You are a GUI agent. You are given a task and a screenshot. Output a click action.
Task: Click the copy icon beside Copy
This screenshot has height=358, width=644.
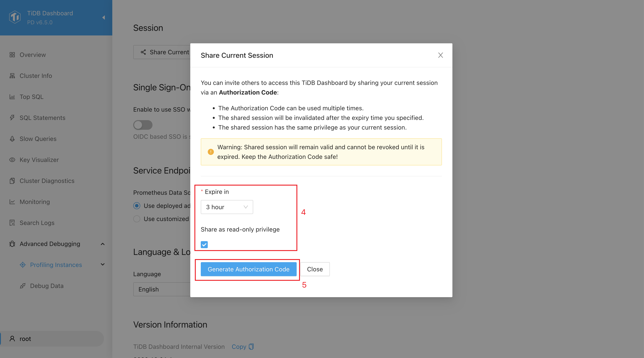click(x=251, y=346)
